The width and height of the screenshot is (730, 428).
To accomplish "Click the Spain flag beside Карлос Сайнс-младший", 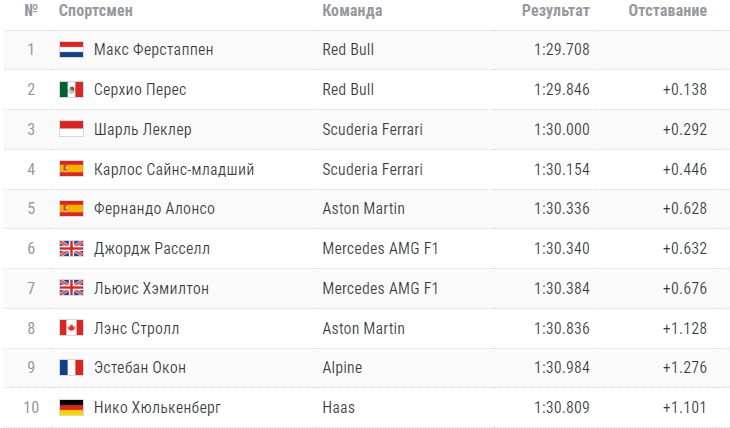I will point(71,169).
